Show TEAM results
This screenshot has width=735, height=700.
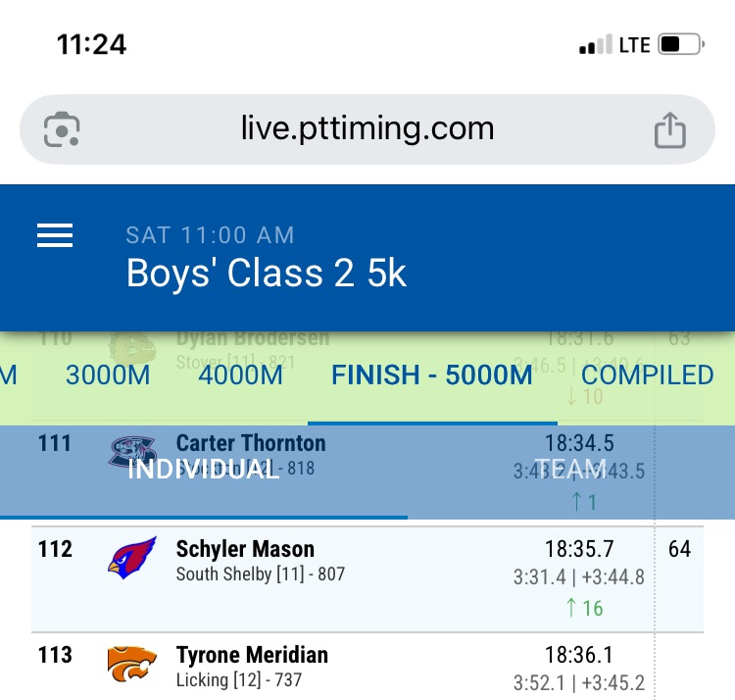(x=570, y=469)
